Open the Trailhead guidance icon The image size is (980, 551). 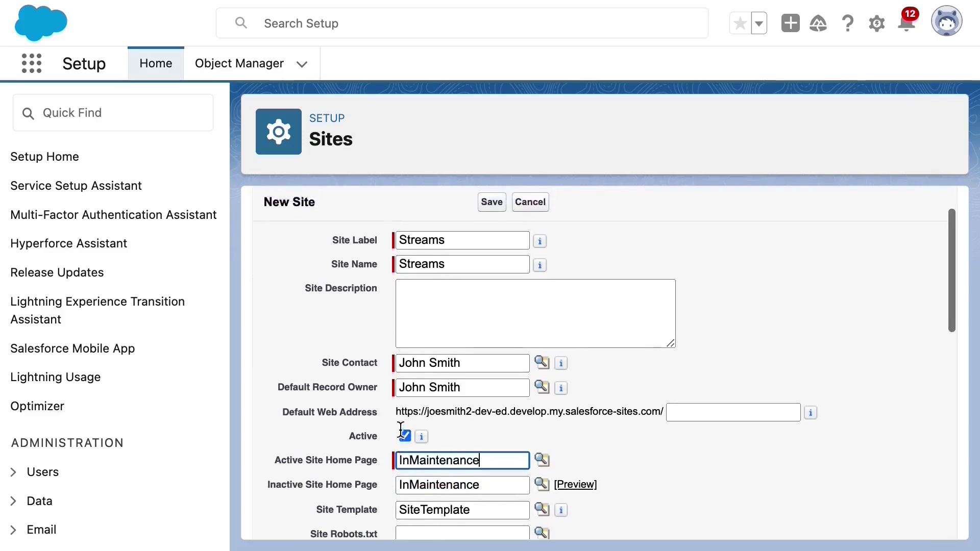click(818, 23)
